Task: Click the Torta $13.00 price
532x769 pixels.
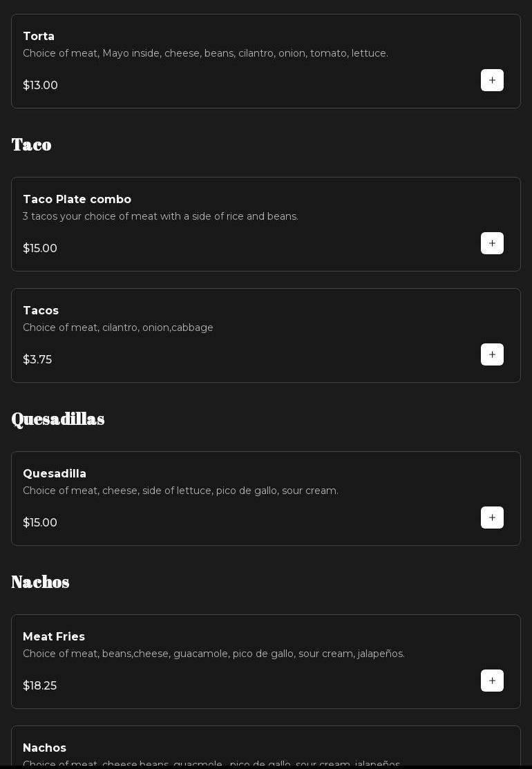Action: (40, 86)
